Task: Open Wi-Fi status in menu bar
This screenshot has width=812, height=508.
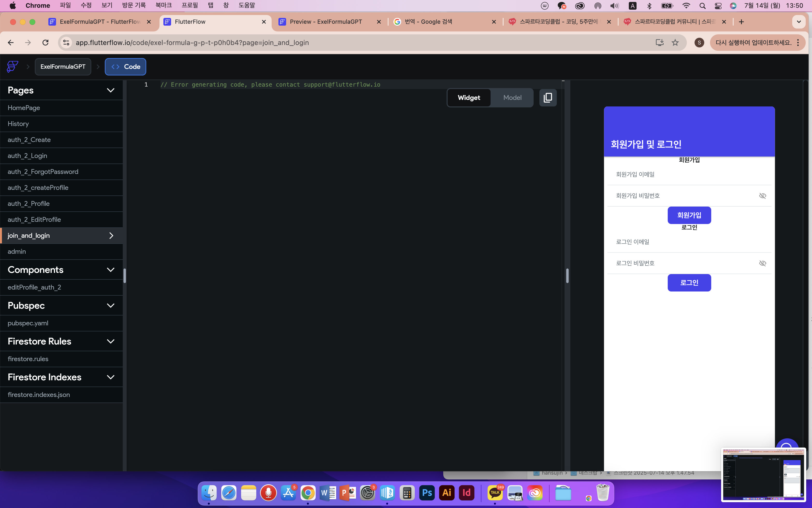Action: [686, 6]
